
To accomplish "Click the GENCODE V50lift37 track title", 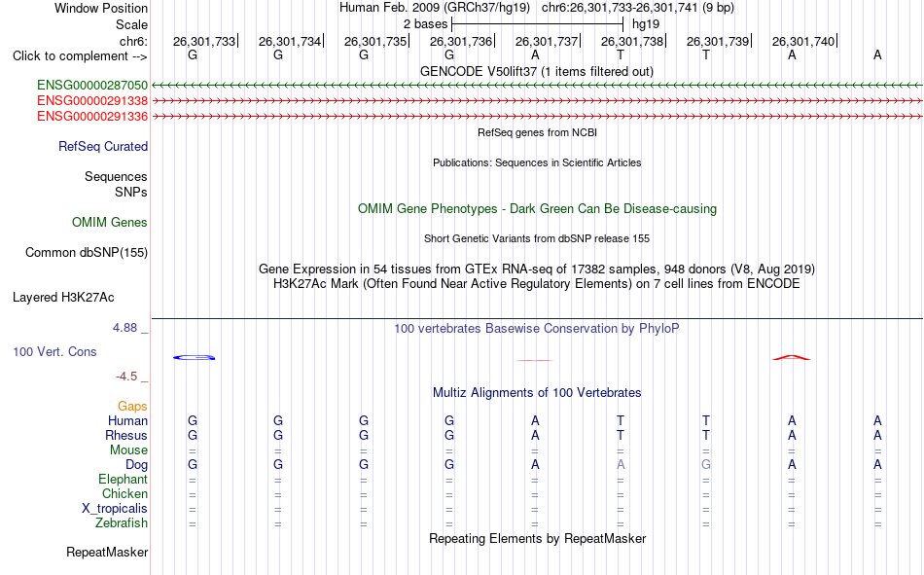I will [537, 71].
